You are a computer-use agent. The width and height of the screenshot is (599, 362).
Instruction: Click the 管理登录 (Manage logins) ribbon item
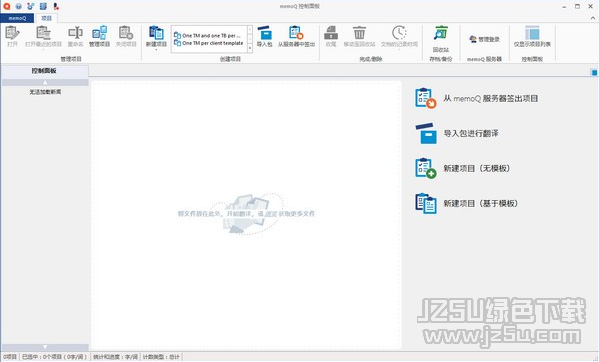coord(484,39)
